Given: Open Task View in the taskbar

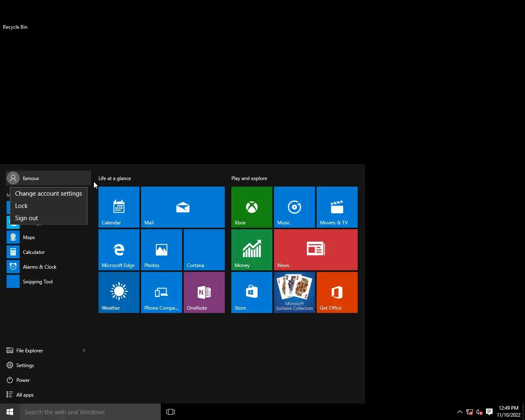Looking at the screenshot, I should pos(171,412).
